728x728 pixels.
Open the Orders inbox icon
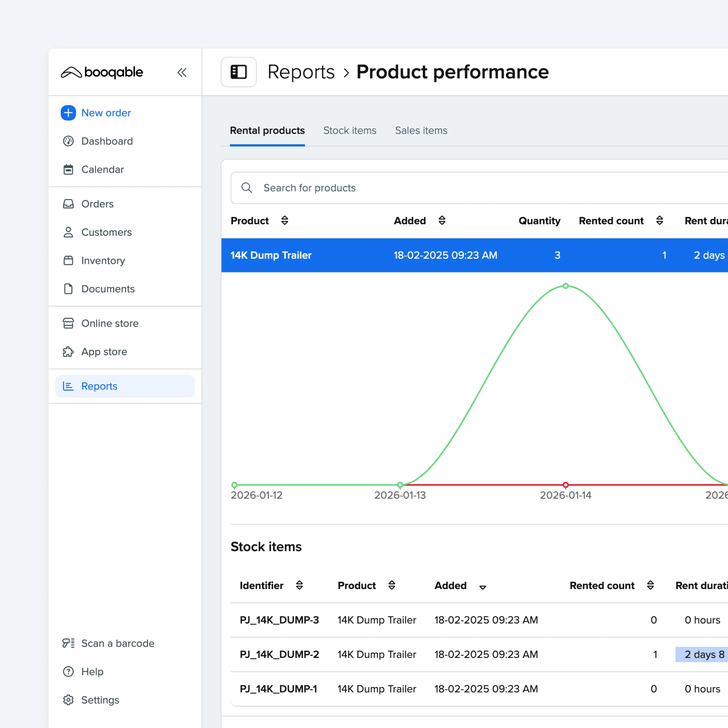click(x=68, y=204)
